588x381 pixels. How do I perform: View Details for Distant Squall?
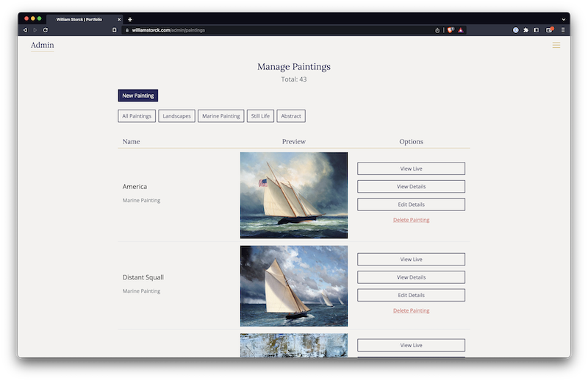[x=411, y=277]
